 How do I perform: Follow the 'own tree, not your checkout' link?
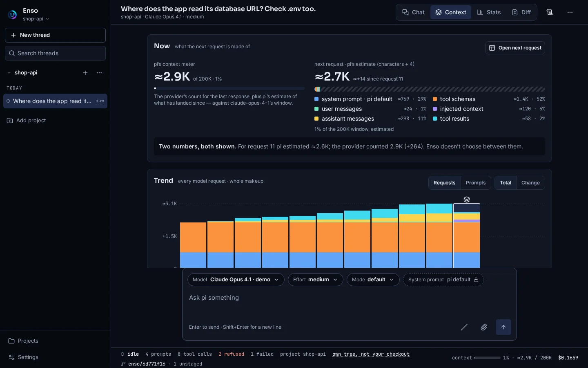[371, 354]
